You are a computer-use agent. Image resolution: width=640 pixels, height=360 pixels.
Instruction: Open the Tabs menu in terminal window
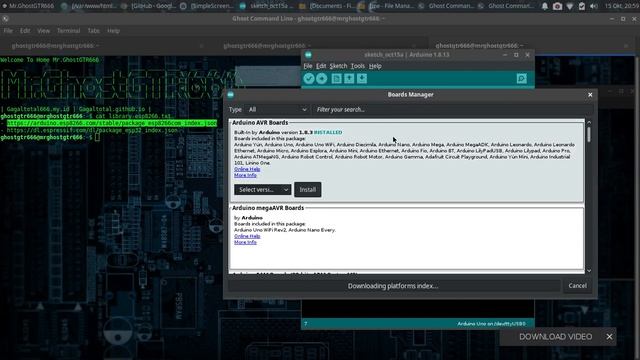(x=93, y=31)
